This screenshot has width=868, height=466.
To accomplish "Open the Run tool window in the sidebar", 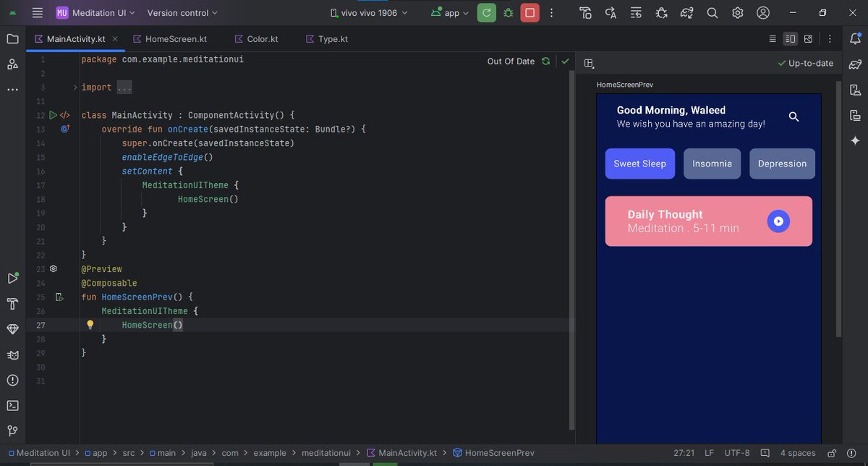I will (x=12, y=279).
